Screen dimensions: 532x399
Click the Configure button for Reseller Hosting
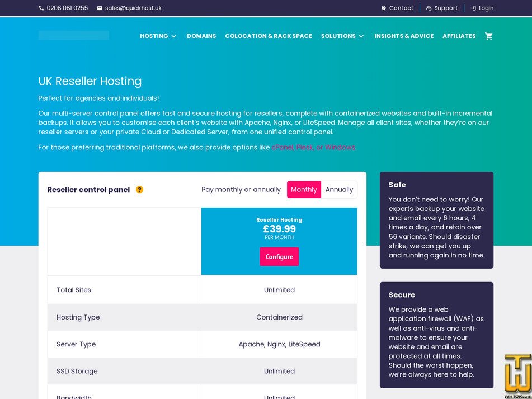pyautogui.click(x=279, y=256)
